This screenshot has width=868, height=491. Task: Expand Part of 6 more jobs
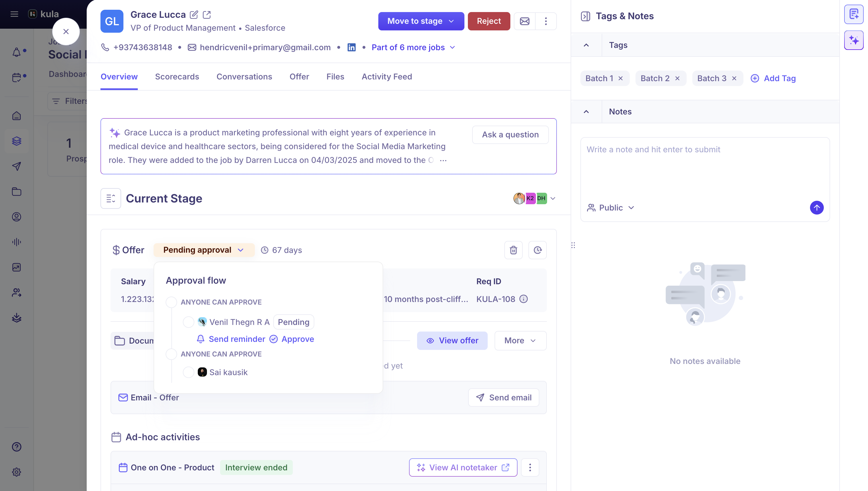click(413, 48)
